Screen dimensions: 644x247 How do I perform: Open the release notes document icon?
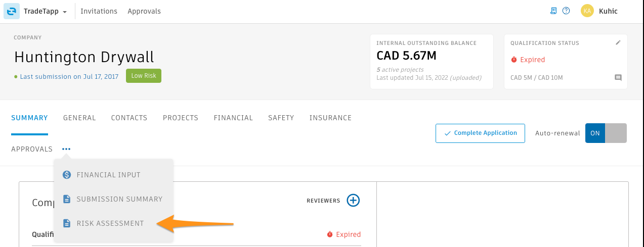553,11
